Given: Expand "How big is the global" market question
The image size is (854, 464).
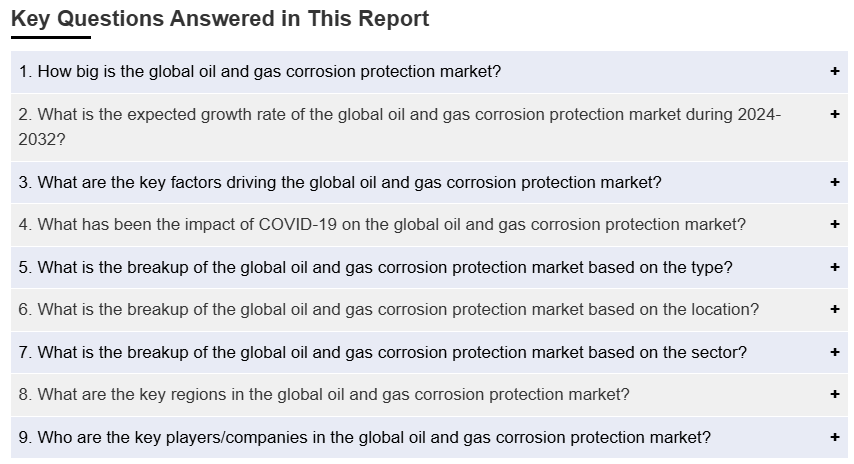Looking at the screenshot, I should click(260, 72).
